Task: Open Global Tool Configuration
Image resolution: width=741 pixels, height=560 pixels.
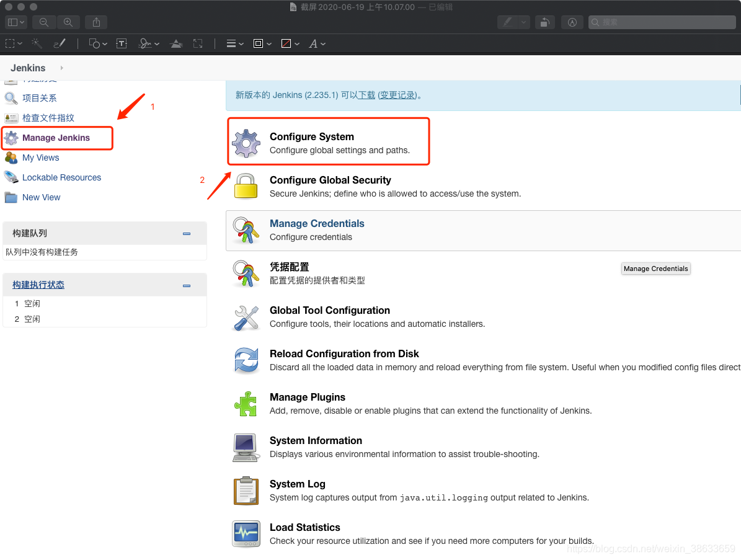Action: (x=330, y=311)
